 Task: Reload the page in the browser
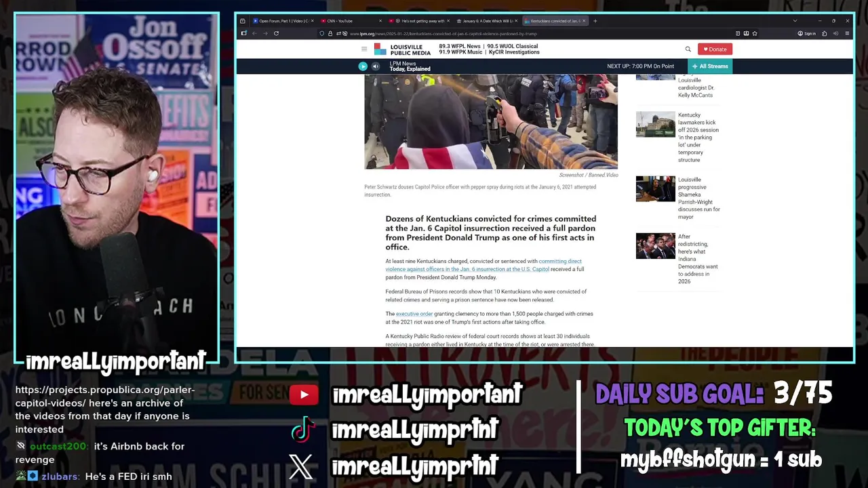pyautogui.click(x=276, y=33)
